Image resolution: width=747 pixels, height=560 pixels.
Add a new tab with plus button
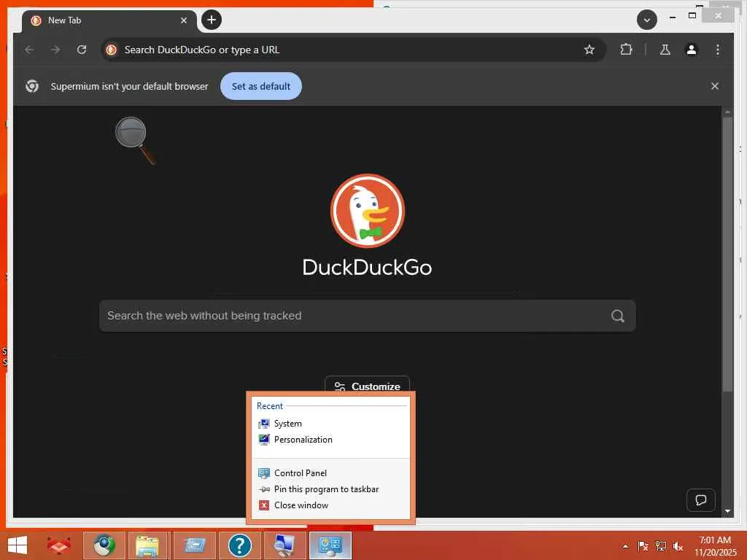coord(212,20)
